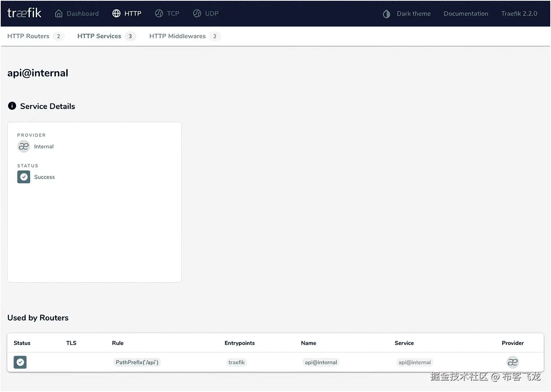Toggle the Dark theme

[407, 14]
